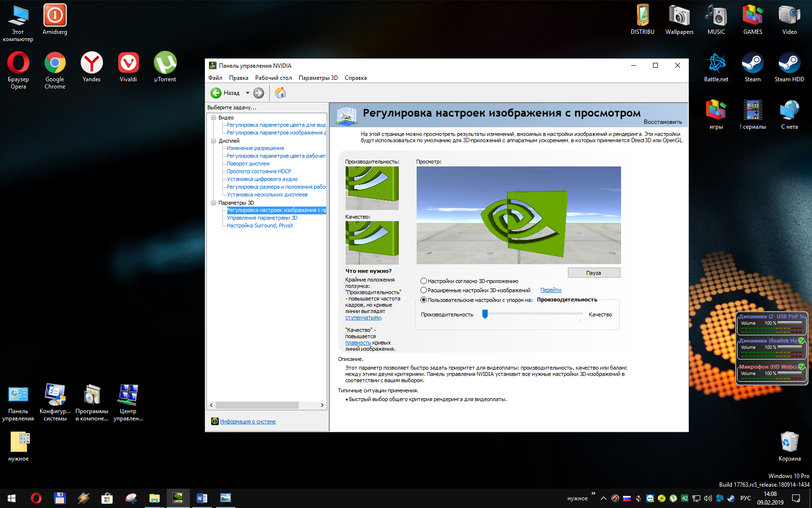Click the ступенчатыми help link
The height and width of the screenshot is (508, 812).
click(363, 318)
